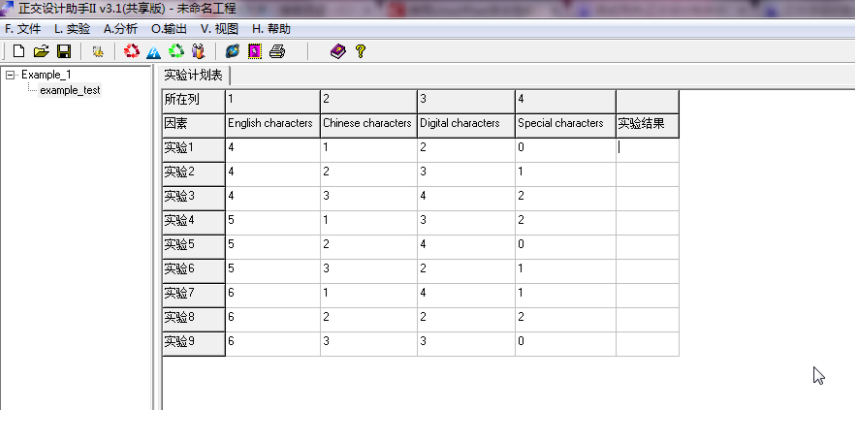This screenshot has width=855, height=427.
Task: Click the blue globe toolbar icon
Action: click(233, 51)
